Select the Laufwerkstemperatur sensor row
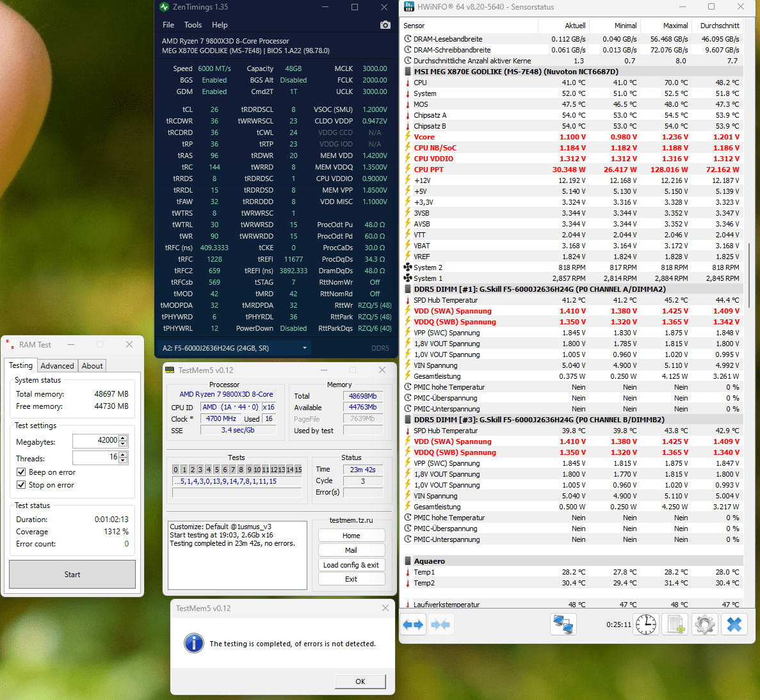This screenshot has height=700, width=760. pyautogui.click(x=572, y=604)
